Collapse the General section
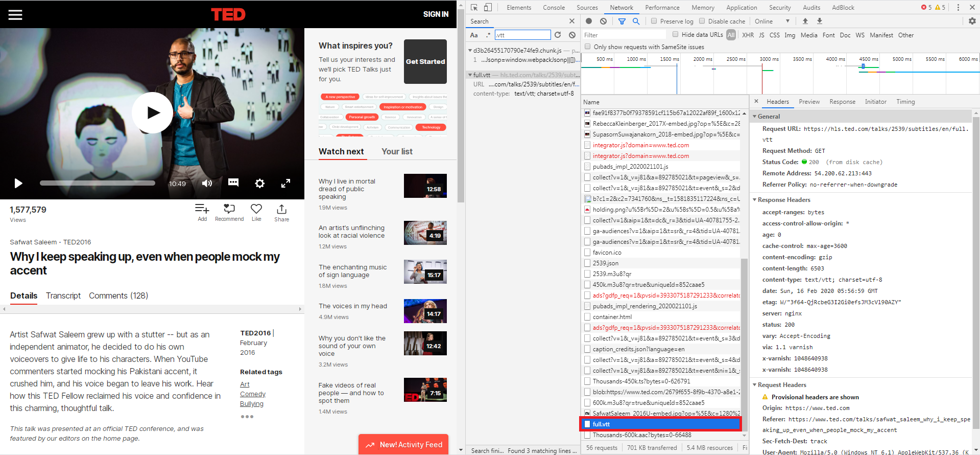Viewport: 980px width, 455px height. (x=754, y=116)
